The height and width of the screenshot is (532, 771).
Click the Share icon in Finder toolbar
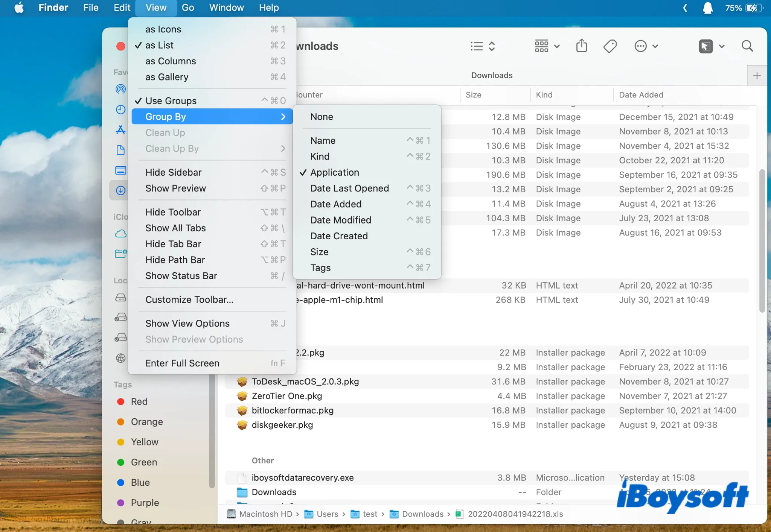[x=581, y=46]
